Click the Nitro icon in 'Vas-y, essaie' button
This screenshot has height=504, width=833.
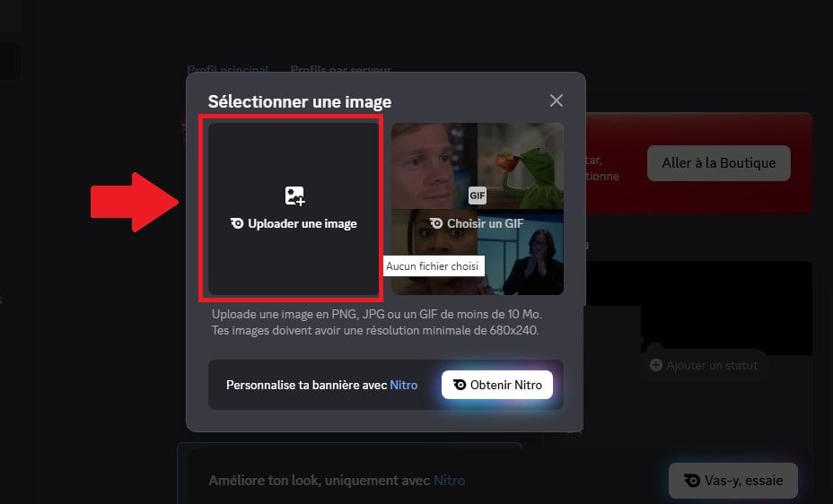(x=692, y=481)
